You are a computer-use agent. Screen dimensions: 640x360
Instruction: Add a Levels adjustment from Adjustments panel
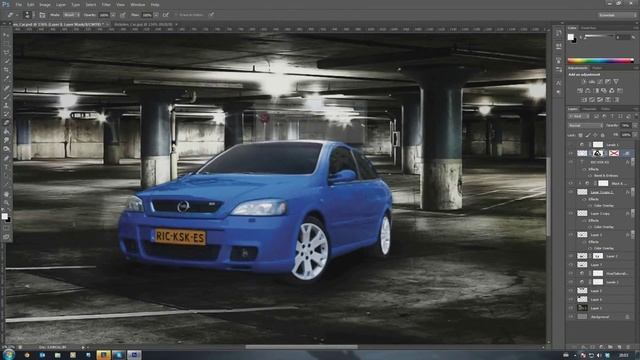591,82
